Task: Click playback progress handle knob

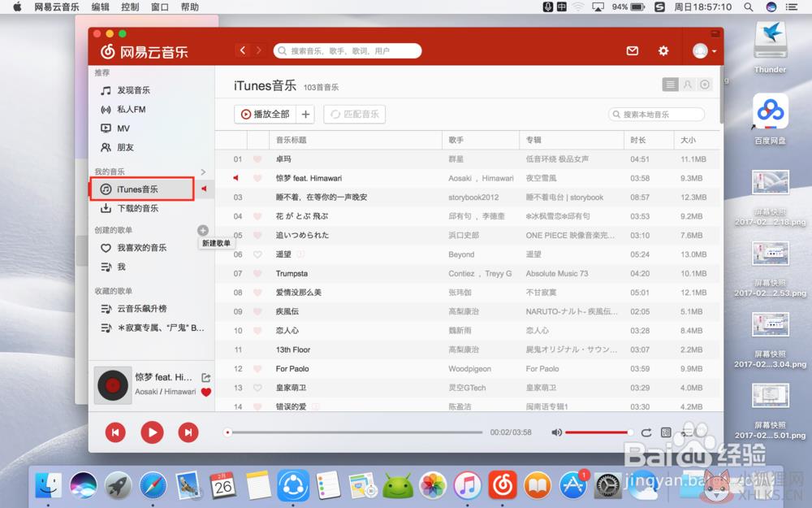Action: 227,432
